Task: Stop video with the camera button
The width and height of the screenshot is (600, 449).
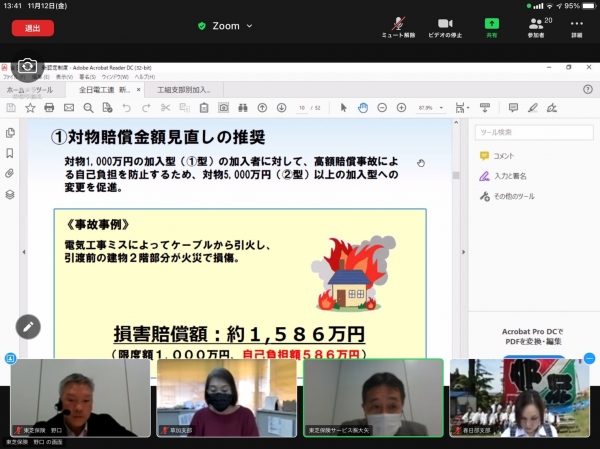Action: (x=445, y=25)
